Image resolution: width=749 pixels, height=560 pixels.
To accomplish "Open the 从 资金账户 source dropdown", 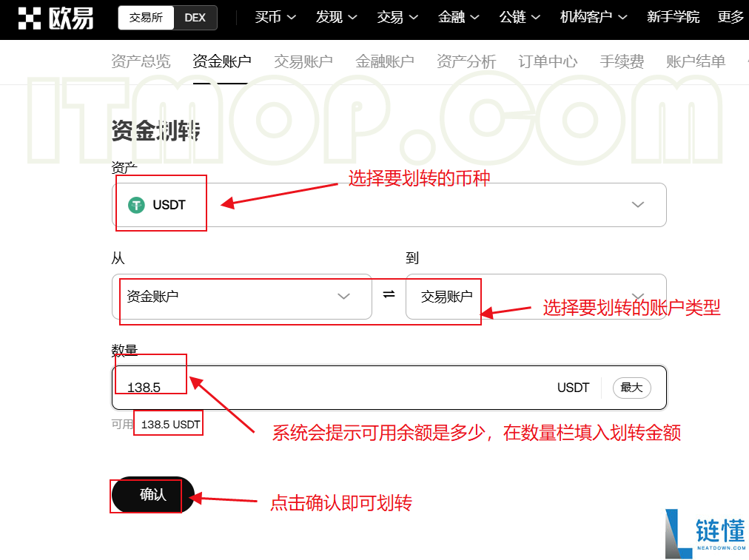I will (x=242, y=297).
